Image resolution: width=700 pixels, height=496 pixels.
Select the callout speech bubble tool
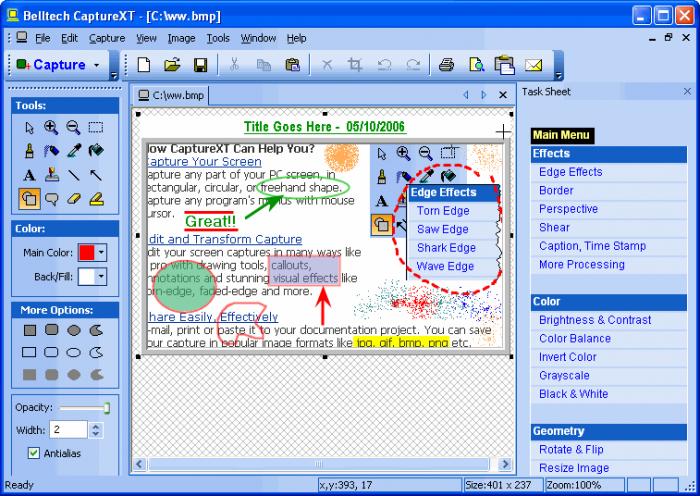click(52, 199)
